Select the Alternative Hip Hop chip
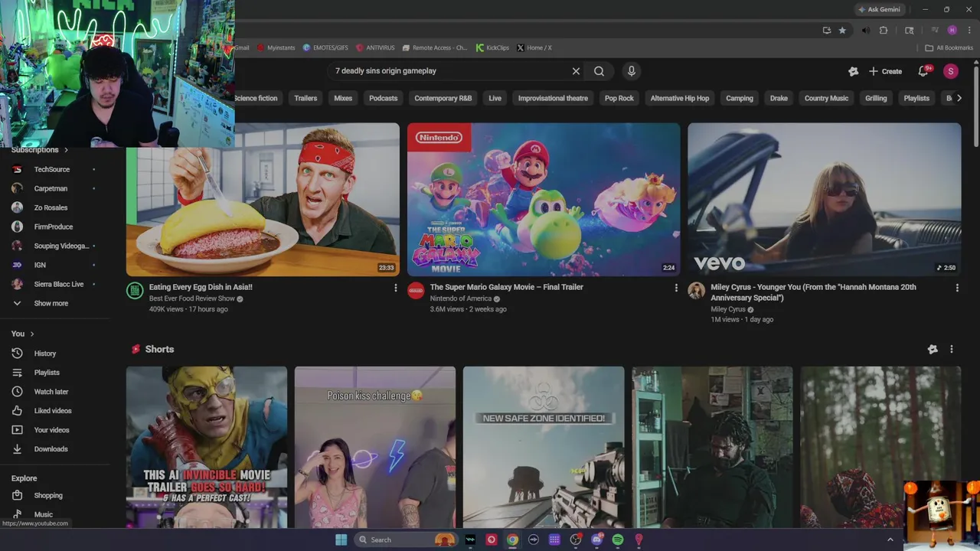Screen dimensions: 980x551 click(x=680, y=98)
